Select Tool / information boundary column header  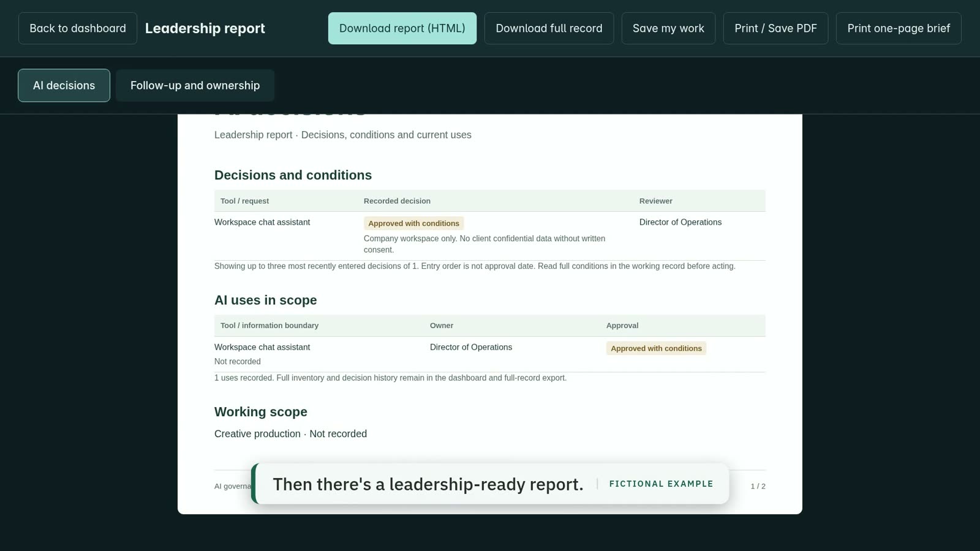click(269, 326)
